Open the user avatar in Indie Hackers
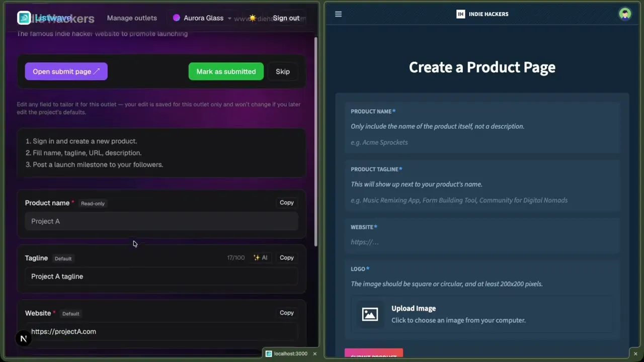 click(x=625, y=14)
